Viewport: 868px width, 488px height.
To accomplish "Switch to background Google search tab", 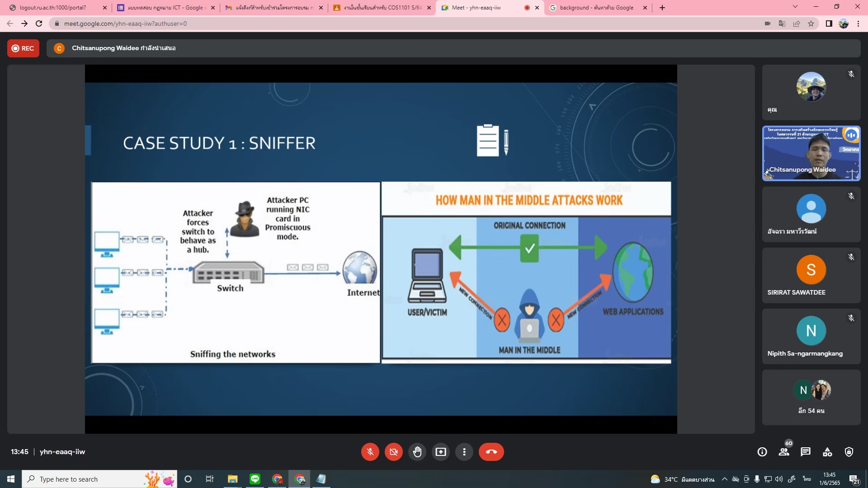I will coord(596,8).
